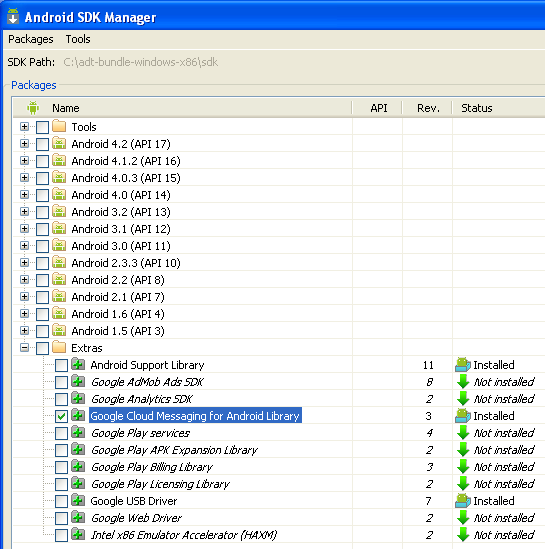Expand the Android 1.6 (API 4) node
Image resolution: width=545 pixels, height=549 pixels.
coord(25,313)
